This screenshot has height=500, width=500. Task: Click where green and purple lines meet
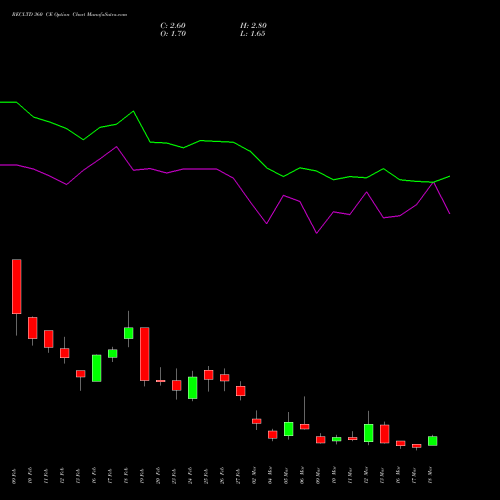(x=433, y=182)
